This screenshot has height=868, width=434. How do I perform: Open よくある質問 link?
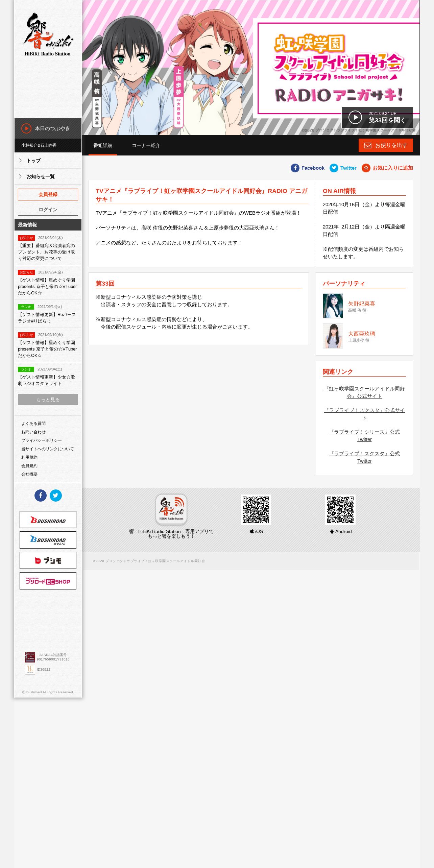click(x=33, y=424)
